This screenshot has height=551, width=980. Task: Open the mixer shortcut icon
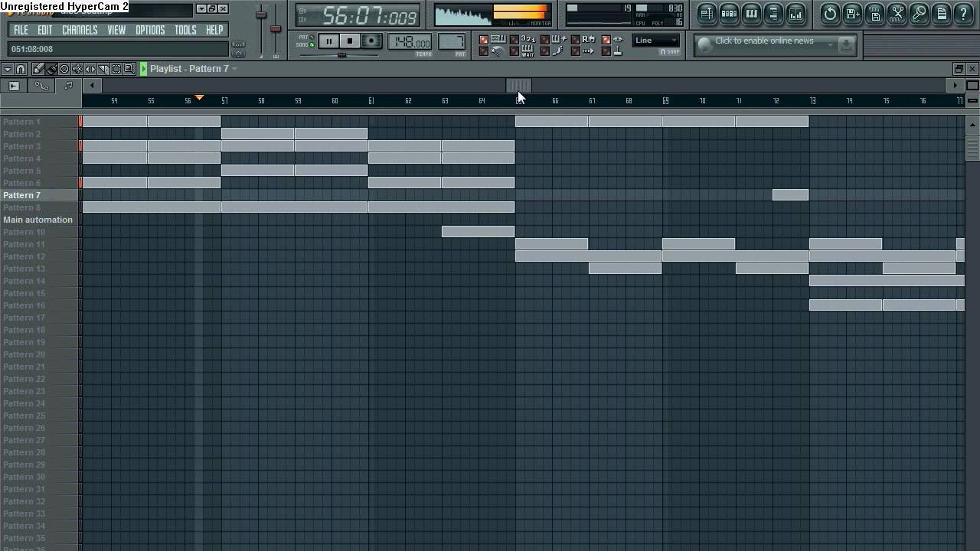click(x=795, y=13)
